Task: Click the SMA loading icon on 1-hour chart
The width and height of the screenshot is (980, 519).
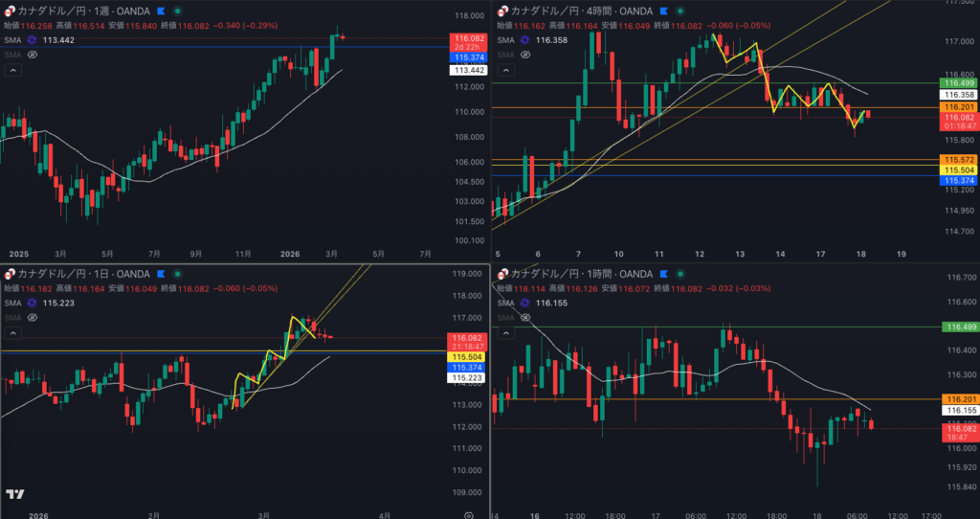Action: point(523,303)
